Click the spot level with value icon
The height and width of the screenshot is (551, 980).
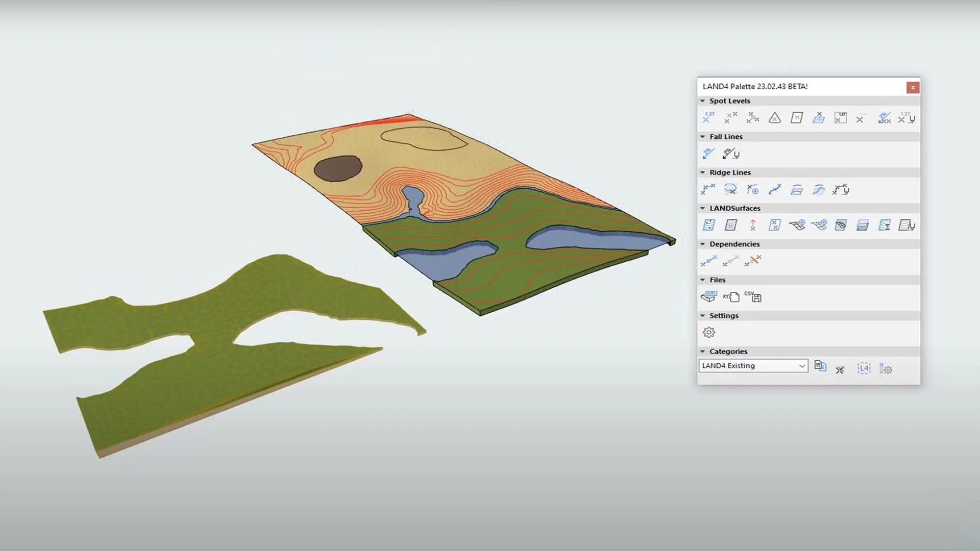pyautogui.click(x=708, y=118)
